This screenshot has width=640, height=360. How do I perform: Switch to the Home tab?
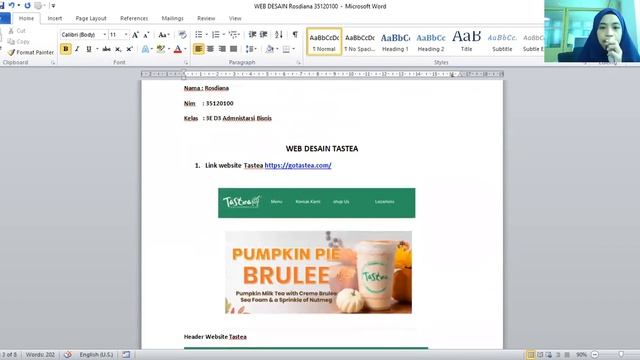[x=26, y=18]
